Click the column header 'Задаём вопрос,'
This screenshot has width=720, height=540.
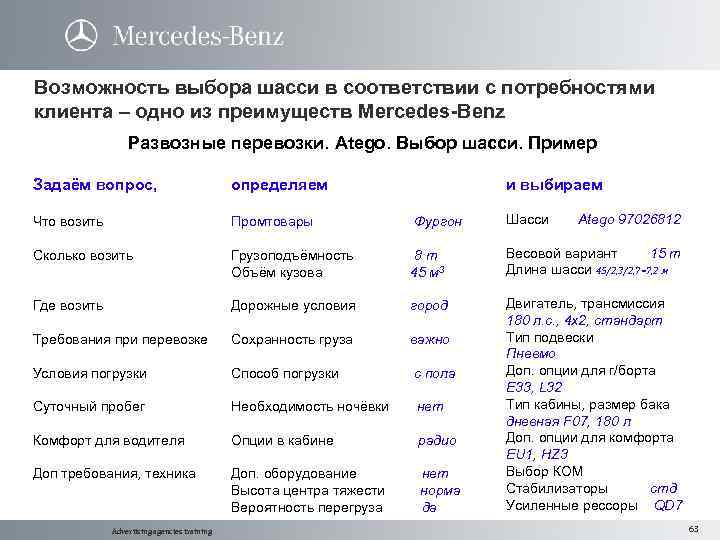pyautogui.click(x=95, y=185)
